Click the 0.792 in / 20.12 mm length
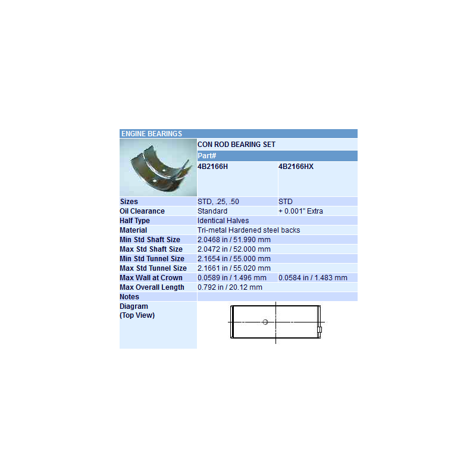The width and height of the screenshot is (476, 476). (x=230, y=287)
